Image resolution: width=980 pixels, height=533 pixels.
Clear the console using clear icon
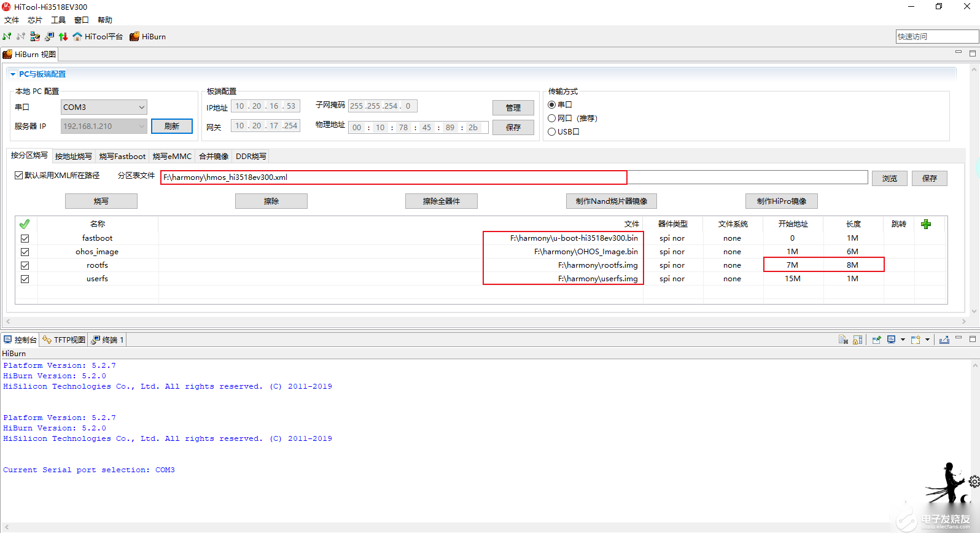843,340
